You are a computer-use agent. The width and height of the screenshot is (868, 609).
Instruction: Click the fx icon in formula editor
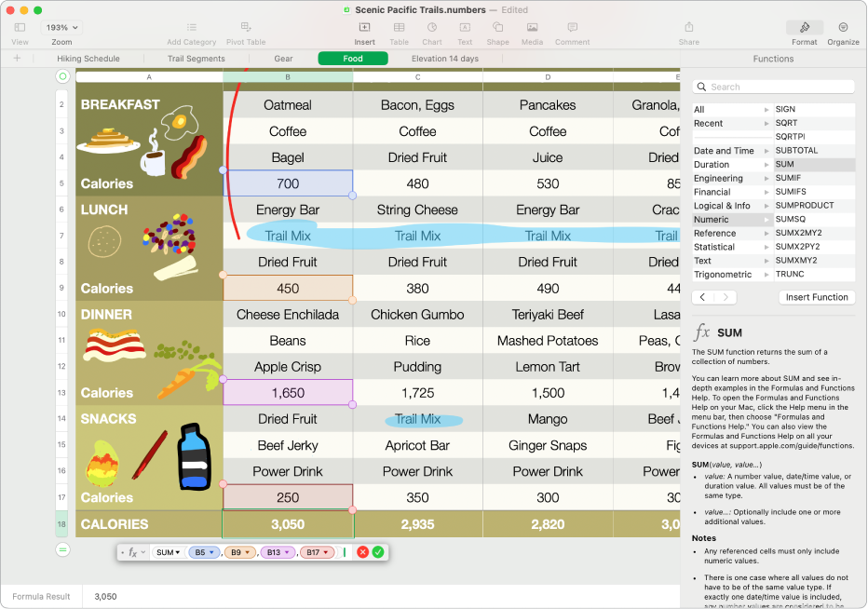tap(133, 552)
